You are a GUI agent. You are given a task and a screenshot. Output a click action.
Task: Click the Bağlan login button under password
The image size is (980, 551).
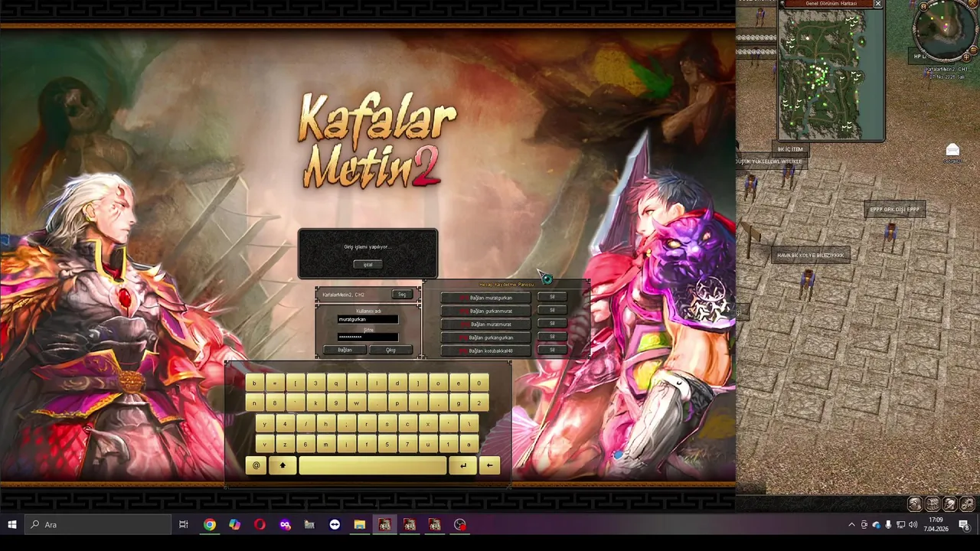click(x=345, y=350)
